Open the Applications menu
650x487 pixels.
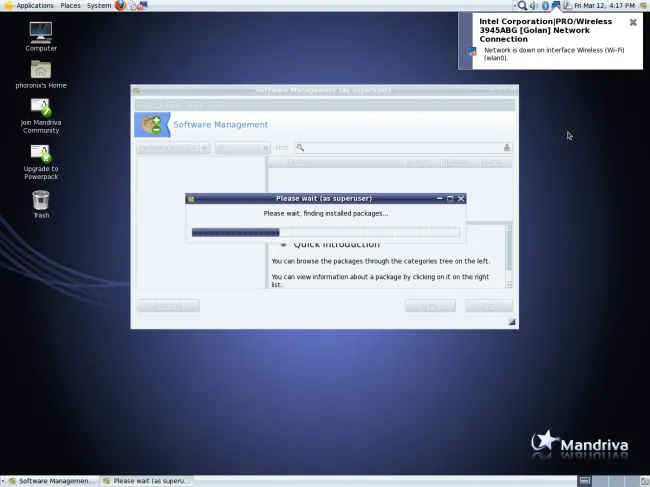tap(35, 5)
